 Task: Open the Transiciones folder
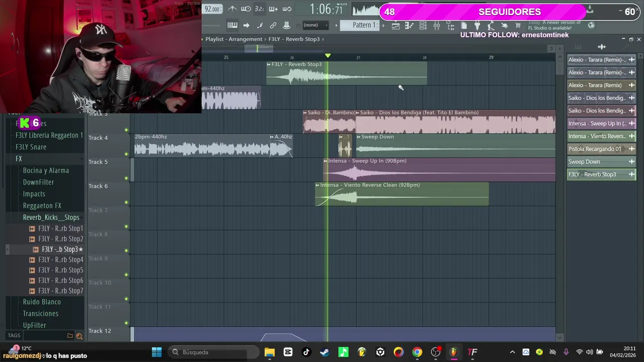[x=40, y=313]
